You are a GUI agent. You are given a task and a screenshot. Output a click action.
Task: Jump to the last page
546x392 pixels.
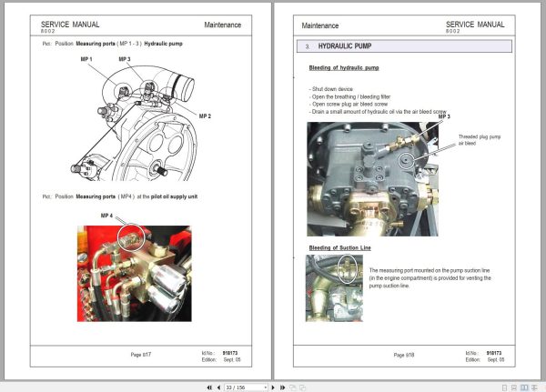tap(282, 387)
